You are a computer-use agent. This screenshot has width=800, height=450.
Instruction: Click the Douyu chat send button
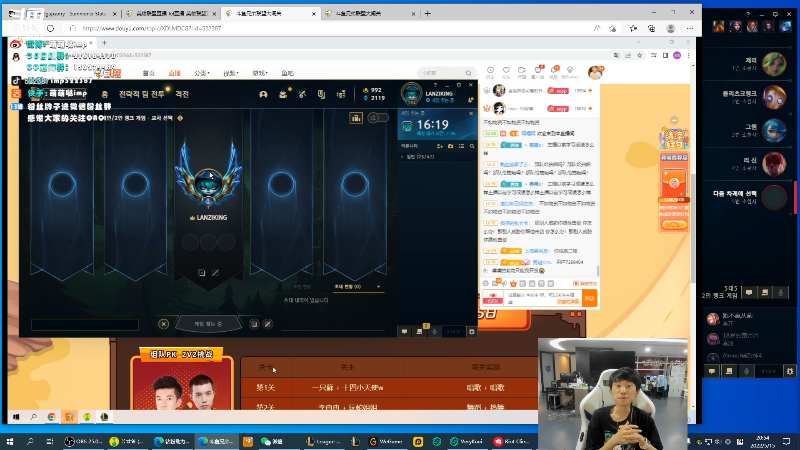pos(590,298)
